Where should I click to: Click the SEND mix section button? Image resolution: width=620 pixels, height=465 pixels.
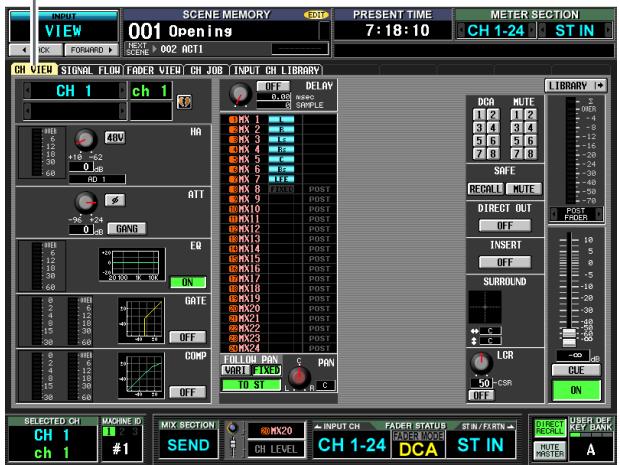pyautogui.click(x=188, y=444)
